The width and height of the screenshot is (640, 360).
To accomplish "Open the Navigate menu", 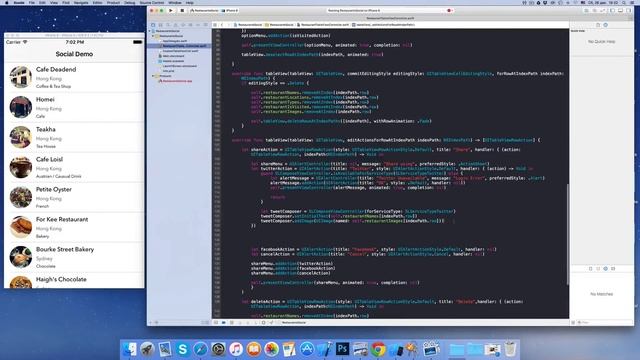I will coord(81,2).
